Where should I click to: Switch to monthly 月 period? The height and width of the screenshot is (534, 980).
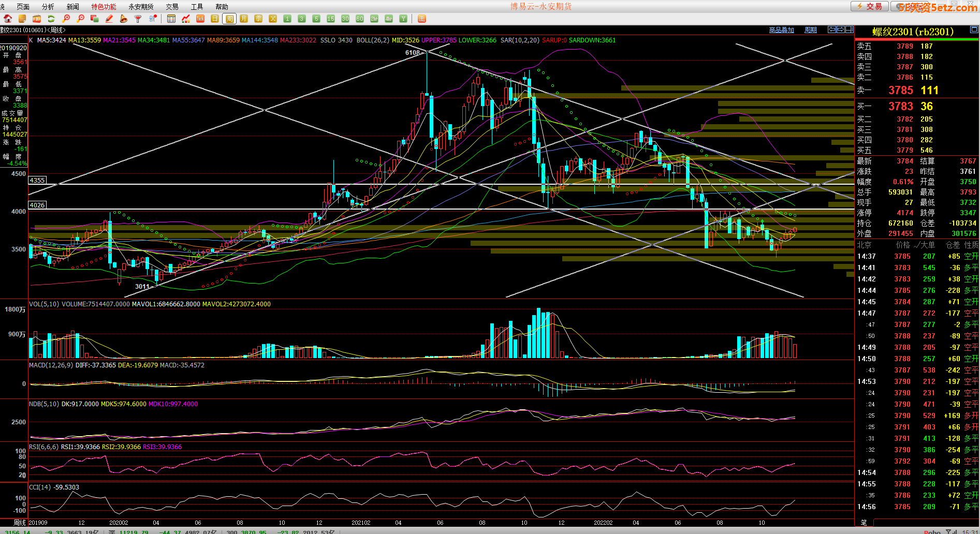coord(244,19)
